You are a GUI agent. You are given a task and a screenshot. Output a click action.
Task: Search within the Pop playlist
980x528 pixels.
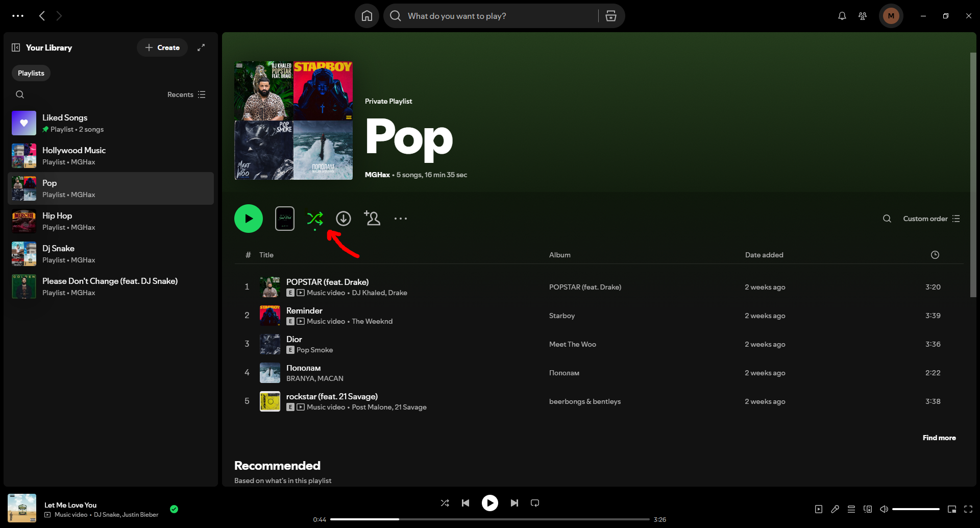pos(887,219)
